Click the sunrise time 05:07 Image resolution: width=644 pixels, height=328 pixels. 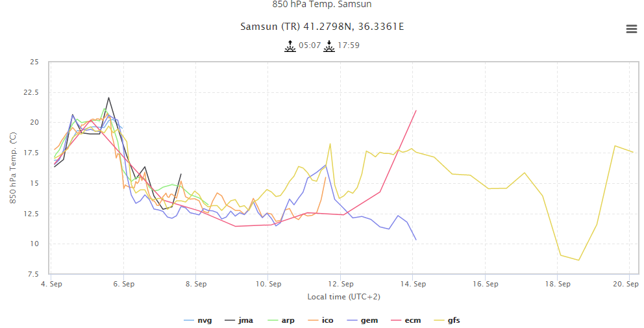(x=310, y=45)
